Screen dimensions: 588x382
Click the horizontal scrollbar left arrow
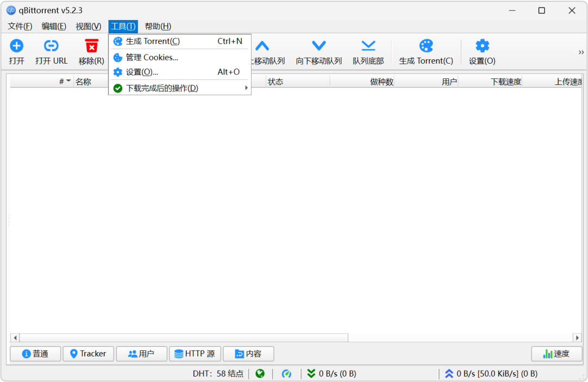[15, 338]
